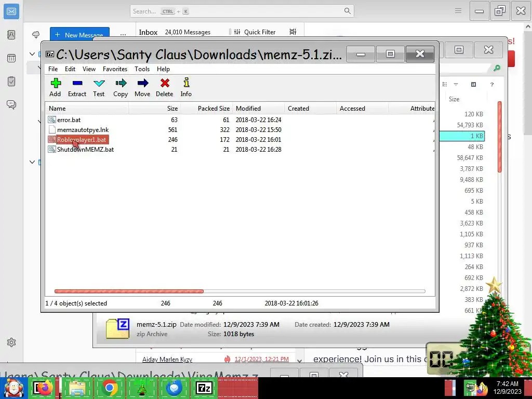Open File Explorer from taskbar
The image size is (532, 399).
pos(77,388)
